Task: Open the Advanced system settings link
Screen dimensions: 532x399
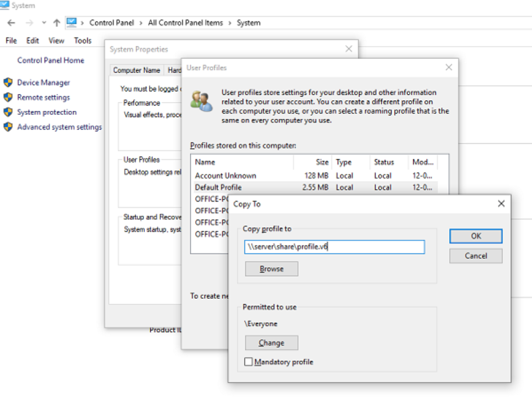Action: pyautogui.click(x=59, y=127)
